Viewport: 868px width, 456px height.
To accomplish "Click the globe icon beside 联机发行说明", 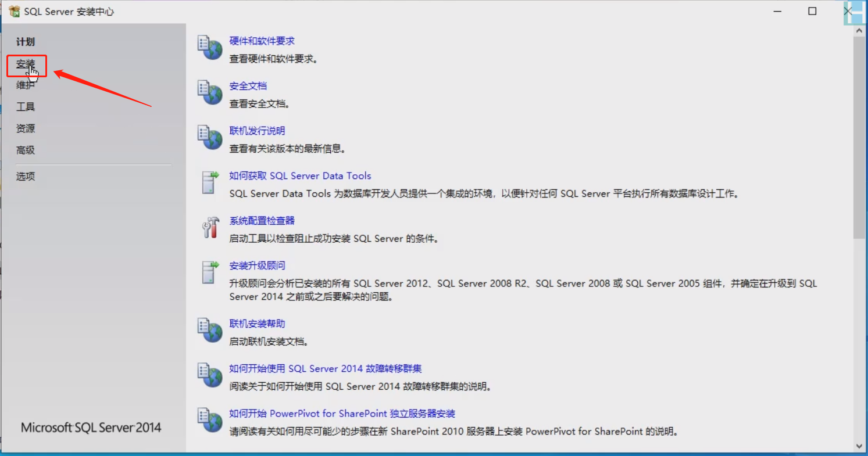I will tap(210, 137).
